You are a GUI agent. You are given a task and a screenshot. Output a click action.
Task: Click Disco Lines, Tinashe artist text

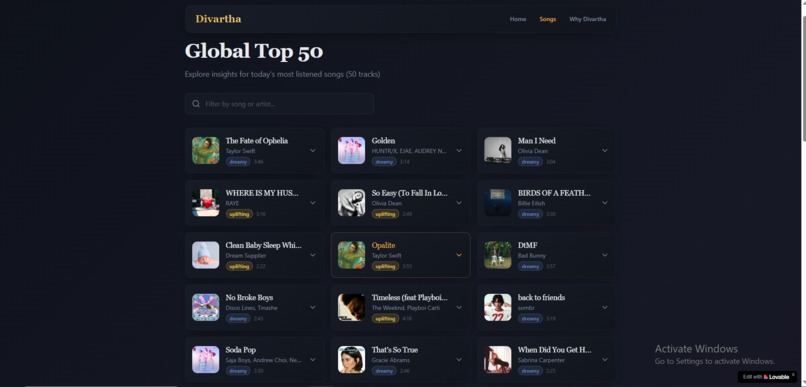251,308
